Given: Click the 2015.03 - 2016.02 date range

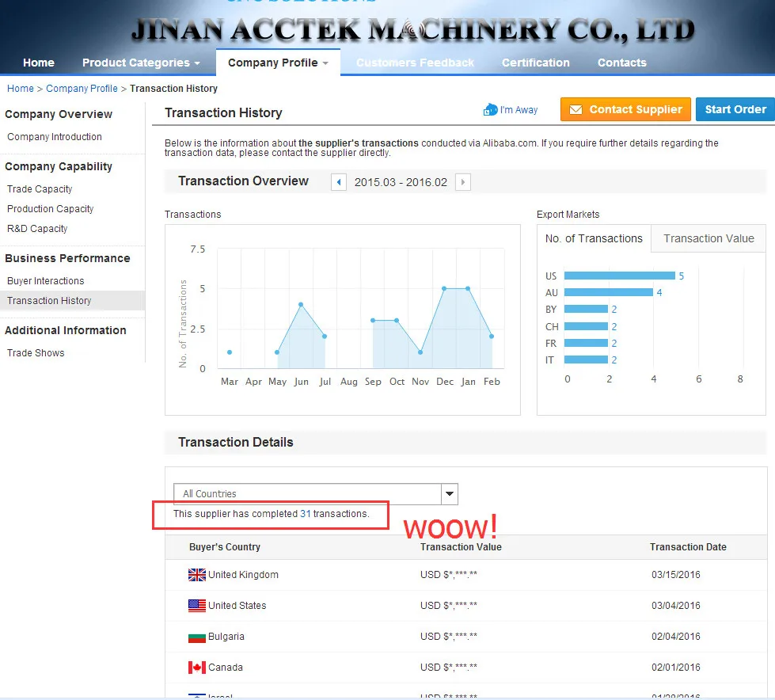Looking at the screenshot, I should (401, 182).
